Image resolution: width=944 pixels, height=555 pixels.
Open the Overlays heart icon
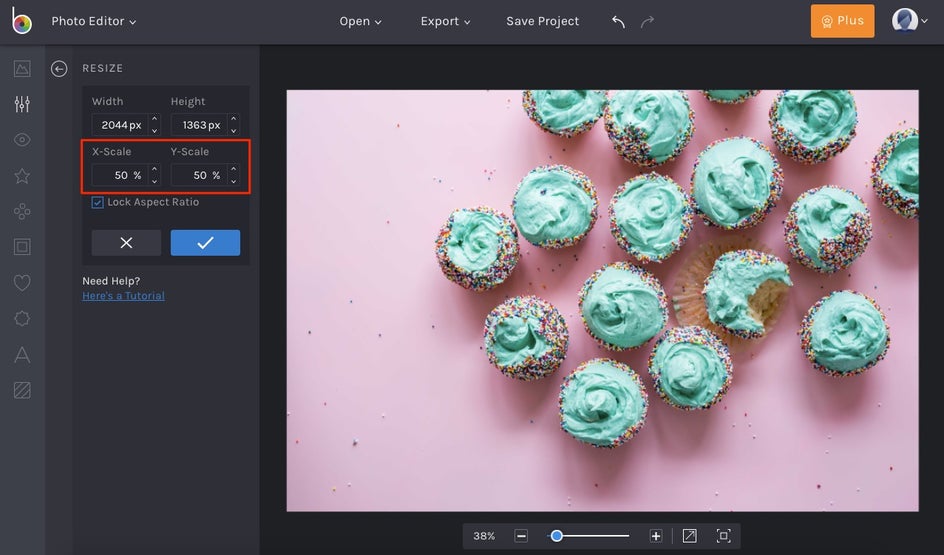(22, 283)
